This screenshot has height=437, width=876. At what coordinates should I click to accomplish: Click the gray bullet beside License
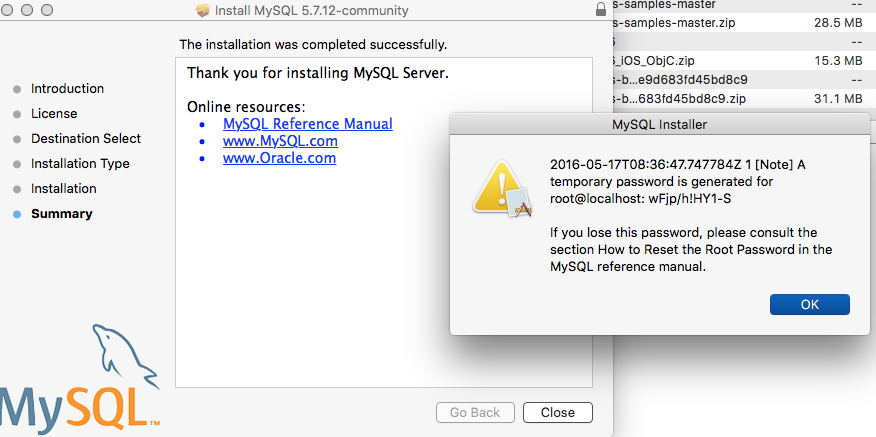click(17, 114)
